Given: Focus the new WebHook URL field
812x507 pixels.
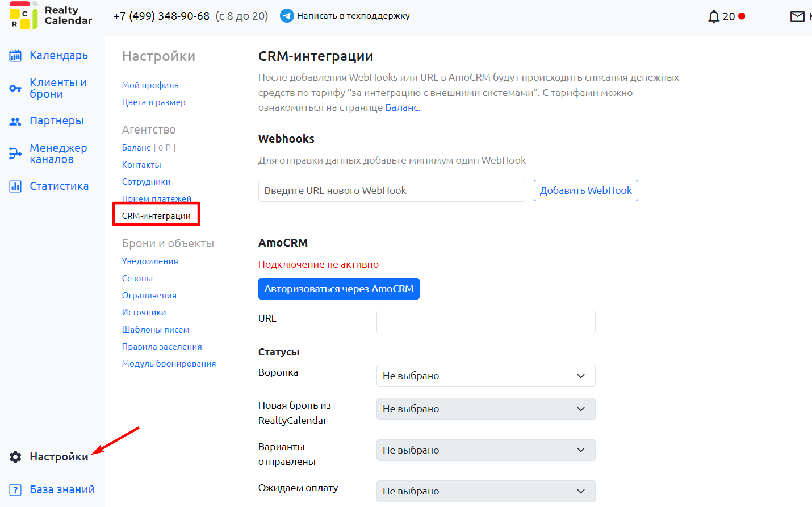Looking at the screenshot, I should (x=392, y=190).
